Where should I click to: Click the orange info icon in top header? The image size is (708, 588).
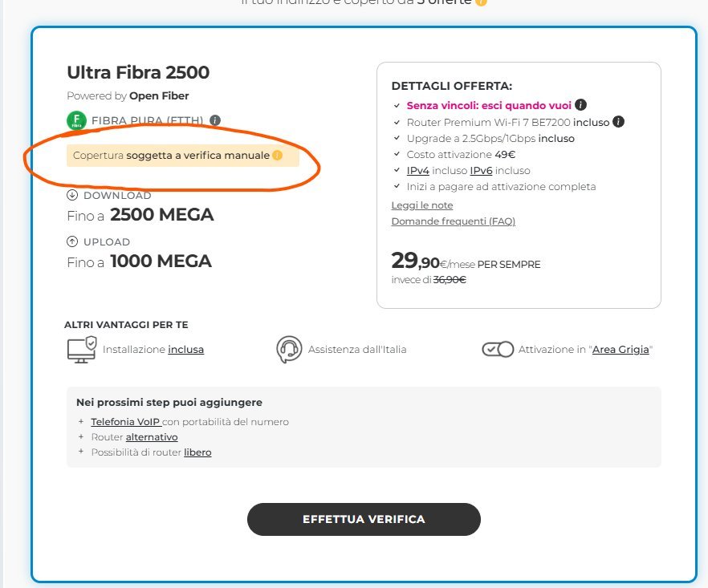(x=481, y=2)
